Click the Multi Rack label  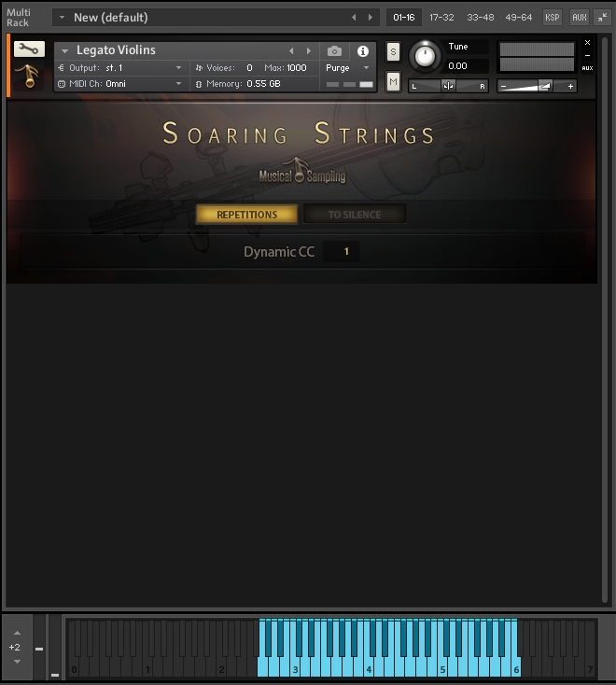click(x=19, y=18)
